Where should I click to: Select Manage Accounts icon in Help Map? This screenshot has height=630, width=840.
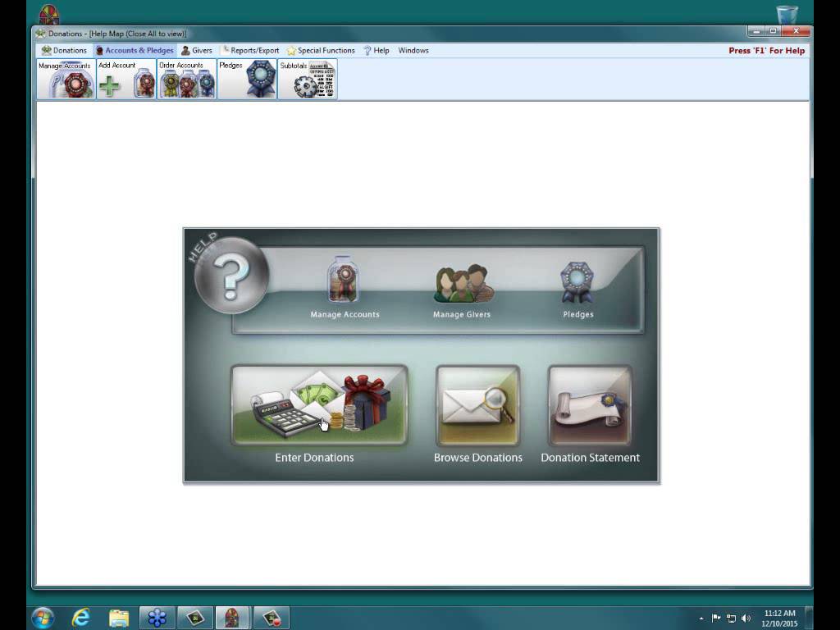tap(344, 287)
